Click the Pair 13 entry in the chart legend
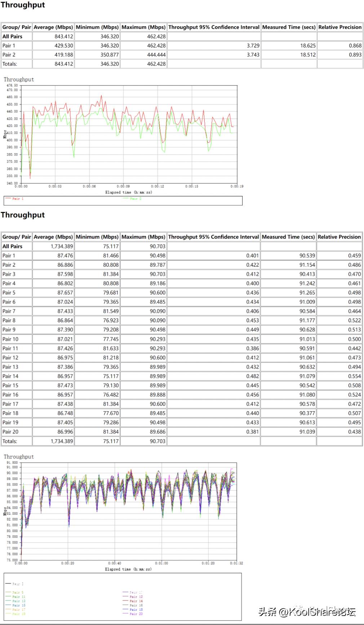 [x=15, y=601]
